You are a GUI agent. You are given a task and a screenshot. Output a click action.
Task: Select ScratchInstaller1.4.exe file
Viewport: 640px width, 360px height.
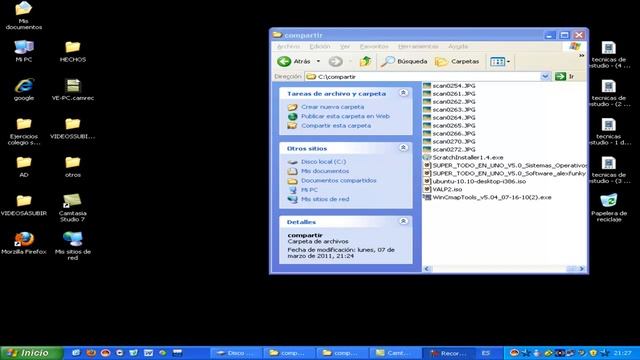(x=463, y=158)
